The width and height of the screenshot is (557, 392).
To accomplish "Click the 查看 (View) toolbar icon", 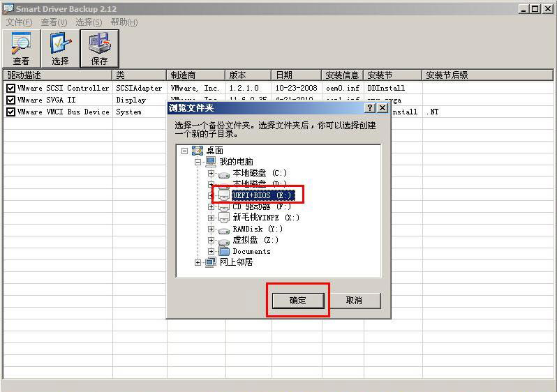I will [21, 48].
